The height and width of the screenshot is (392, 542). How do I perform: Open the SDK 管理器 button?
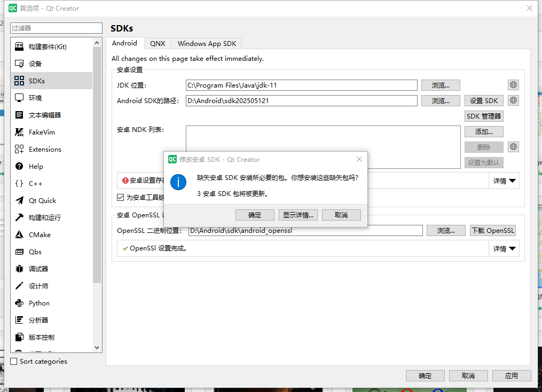(484, 116)
